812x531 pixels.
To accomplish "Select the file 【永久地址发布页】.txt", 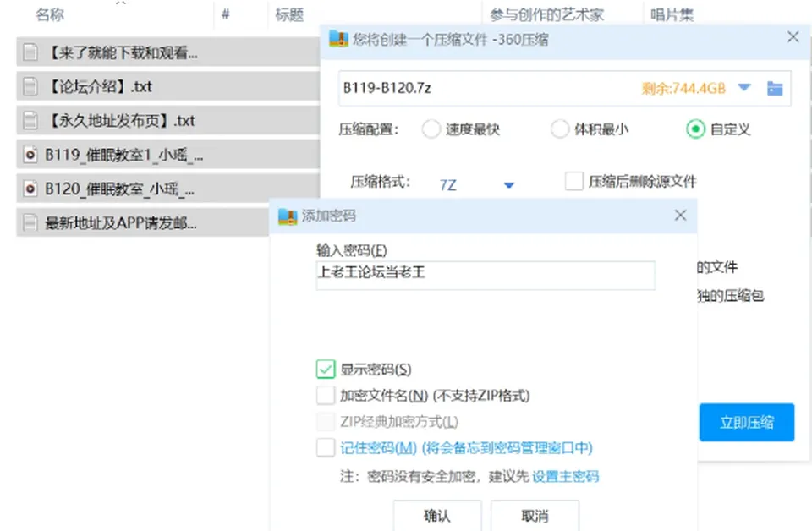I will coord(121,121).
